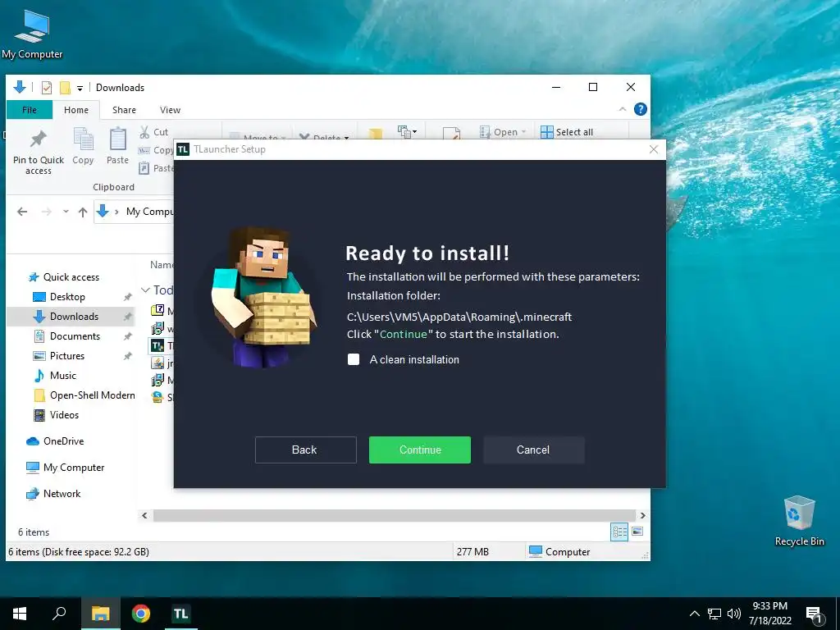This screenshot has width=840, height=630.
Task: Go up one folder level arrow
Action: tap(83, 212)
